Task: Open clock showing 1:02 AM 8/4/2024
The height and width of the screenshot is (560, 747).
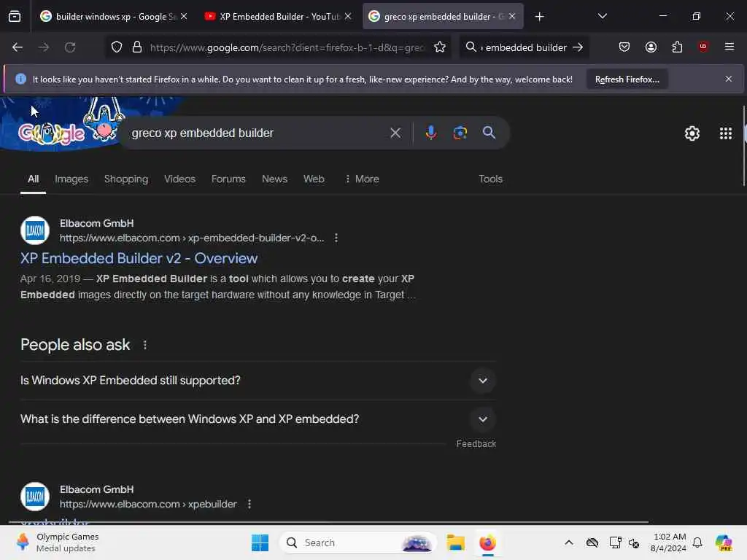Action: pyautogui.click(x=668, y=542)
